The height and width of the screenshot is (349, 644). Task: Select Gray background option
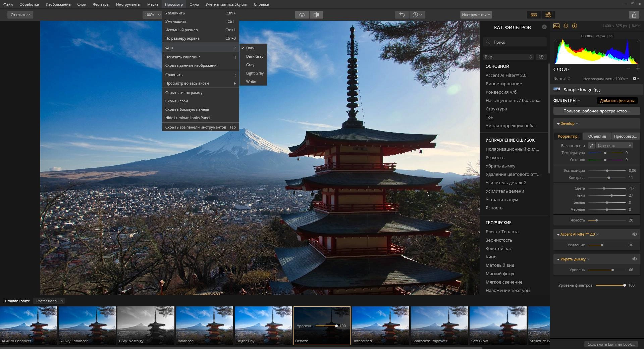(x=253, y=65)
